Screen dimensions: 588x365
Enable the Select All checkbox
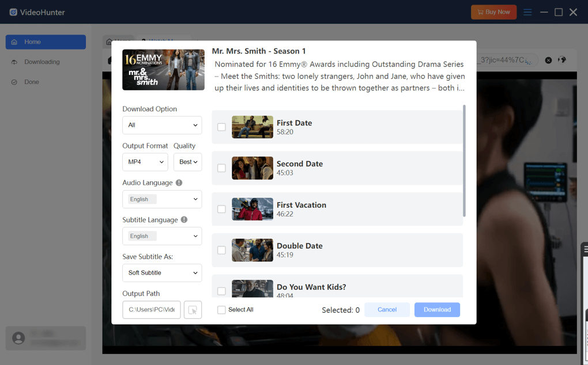221,310
